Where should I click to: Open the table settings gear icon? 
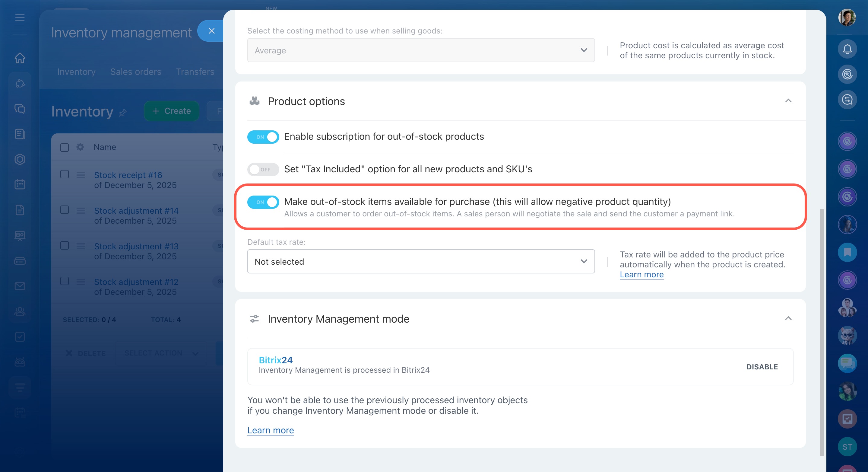[x=80, y=147]
